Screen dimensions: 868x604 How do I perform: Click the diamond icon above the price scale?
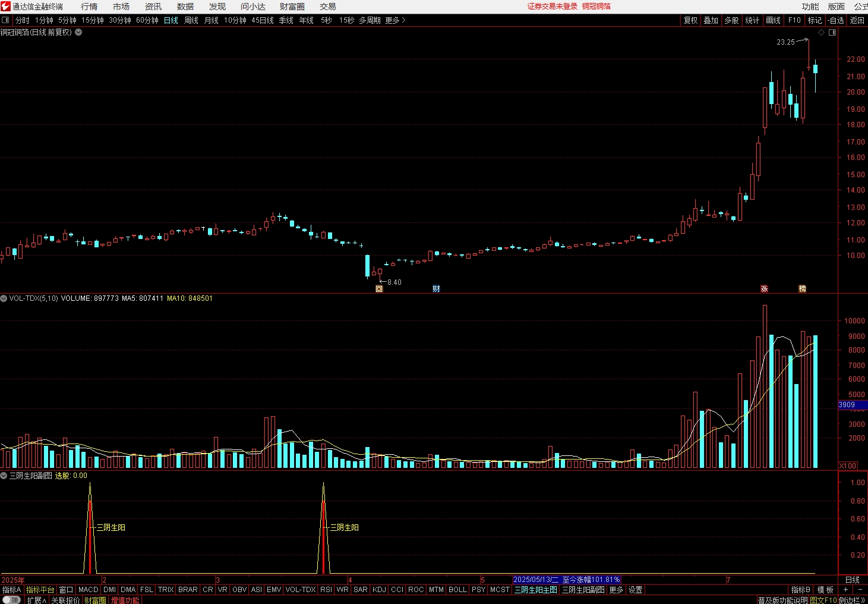pyautogui.click(x=822, y=33)
